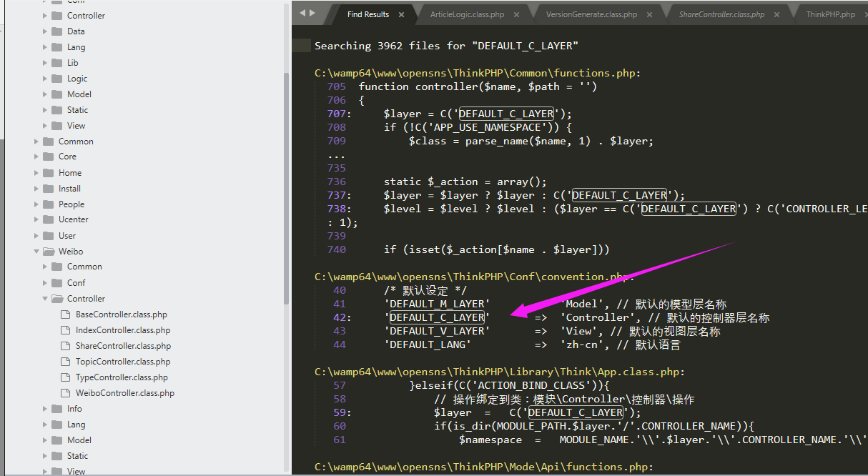Open IndexController.class.php in sidebar
The image size is (868, 476).
[123, 330]
